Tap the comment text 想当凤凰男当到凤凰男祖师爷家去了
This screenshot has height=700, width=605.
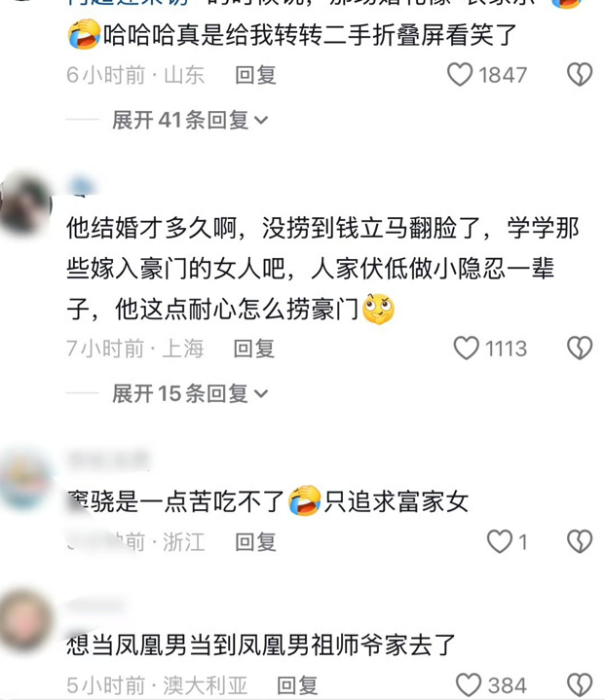click(x=261, y=645)
